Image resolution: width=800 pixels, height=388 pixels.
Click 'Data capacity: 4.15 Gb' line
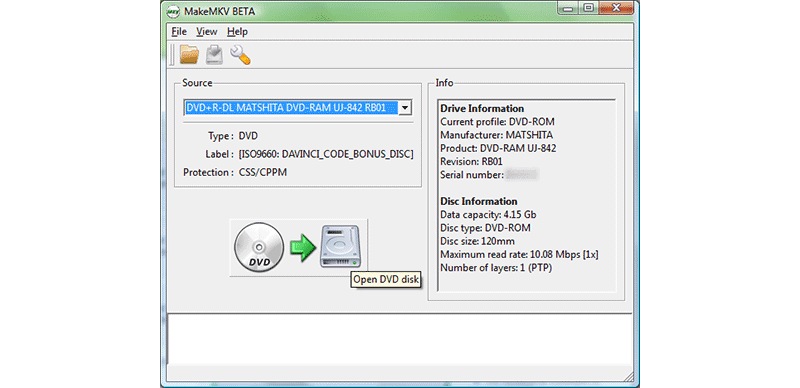click(x=488, y=215)
